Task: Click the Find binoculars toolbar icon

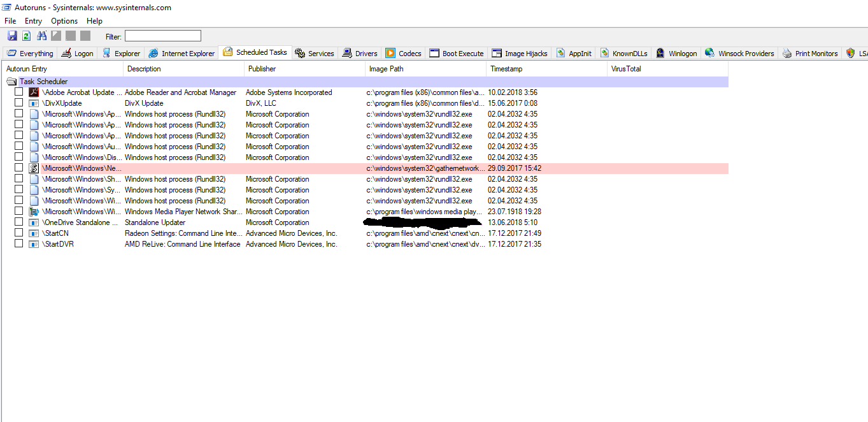Action: click(x=42, y=36)
